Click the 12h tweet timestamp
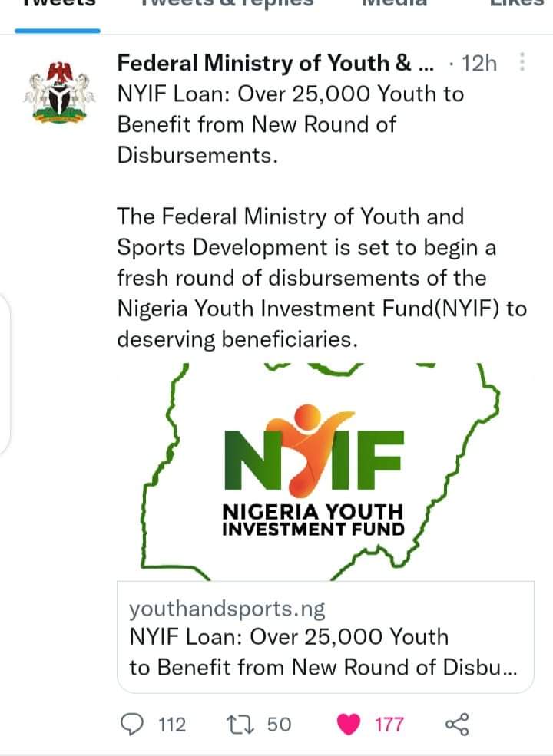553x756 pixels. 479,63
